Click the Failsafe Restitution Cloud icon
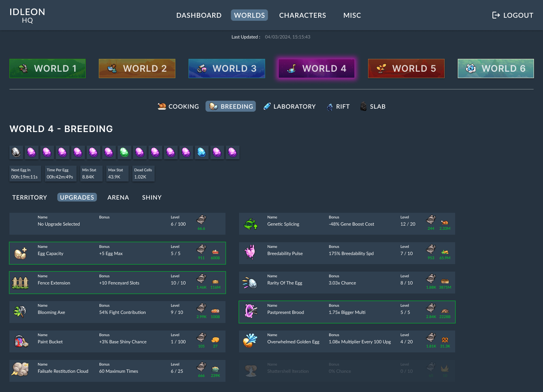The image size is (543, 392). point(20,369)
